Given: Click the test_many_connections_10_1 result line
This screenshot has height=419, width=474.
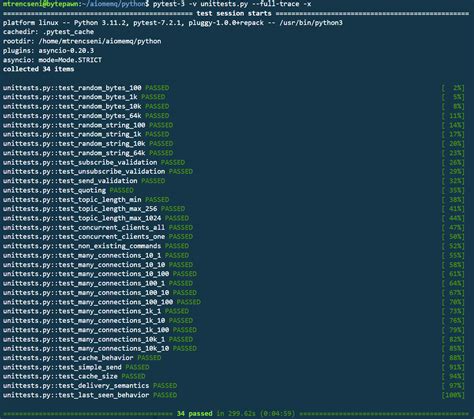Looking at the screenshot, I should [x=96, y=255].
